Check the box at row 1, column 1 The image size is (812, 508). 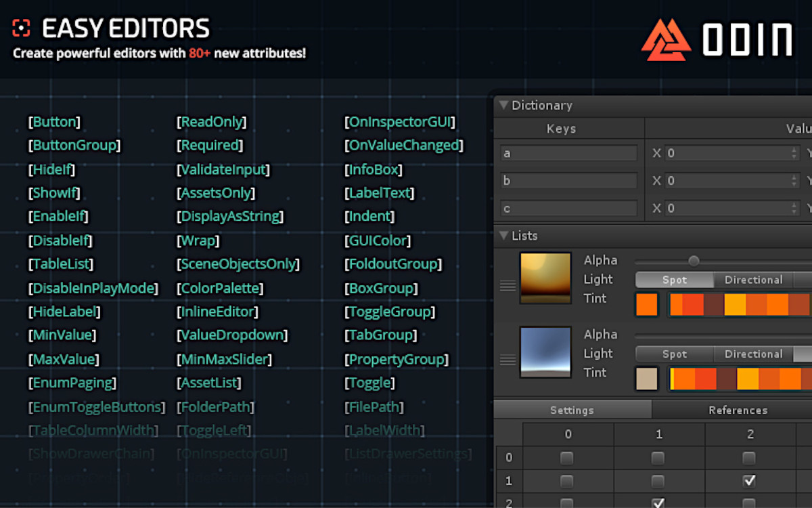[658, 482]
